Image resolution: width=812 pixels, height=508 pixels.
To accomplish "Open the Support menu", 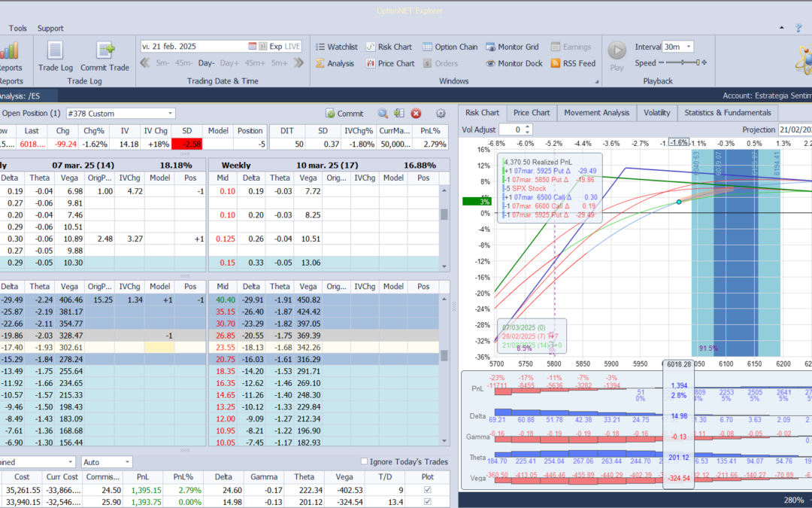I will coord(50,28).
